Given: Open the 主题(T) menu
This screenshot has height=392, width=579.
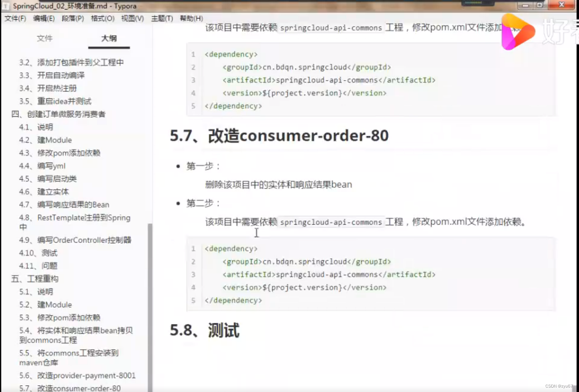Looking at the screenshot, I should pyautogui.click(x=162, y=18).
